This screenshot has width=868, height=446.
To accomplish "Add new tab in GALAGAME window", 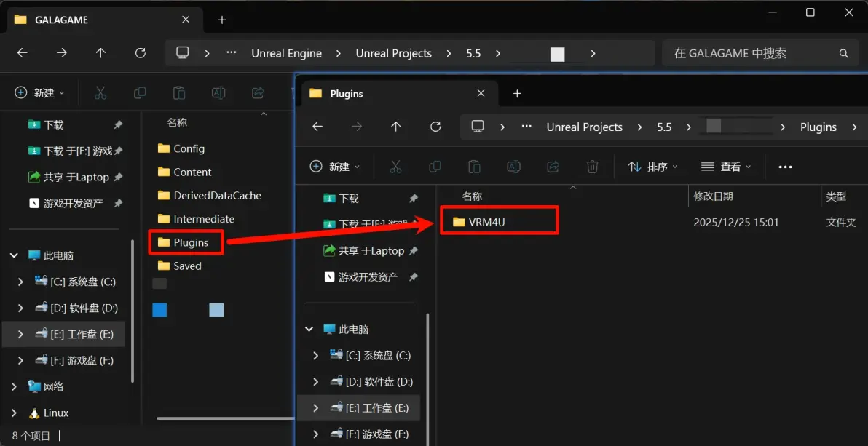I will pyautogui.click(x=222, y=20).
